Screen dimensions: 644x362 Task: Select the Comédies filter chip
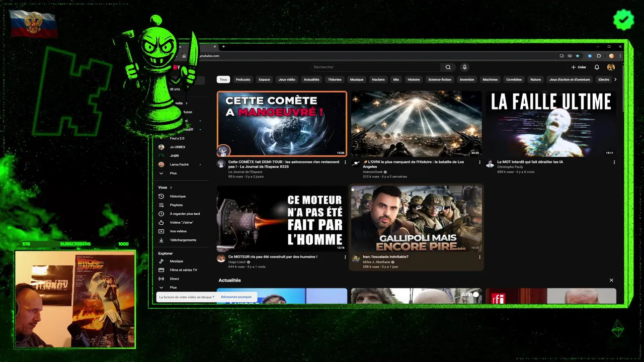pos(514,79)
